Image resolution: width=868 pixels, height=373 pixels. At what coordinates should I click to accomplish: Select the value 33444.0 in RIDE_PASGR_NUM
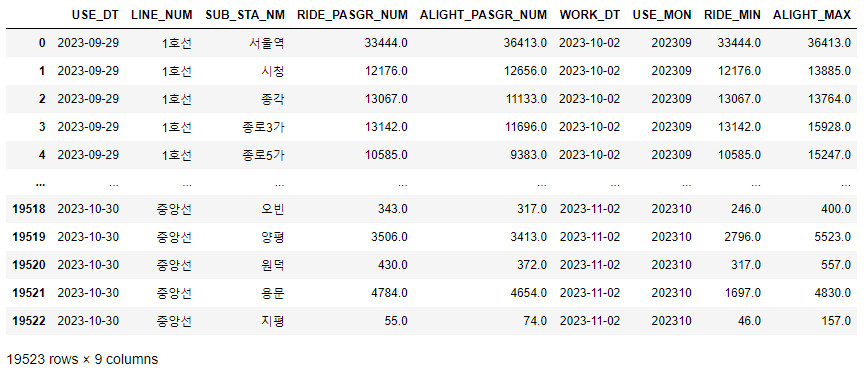386,43
